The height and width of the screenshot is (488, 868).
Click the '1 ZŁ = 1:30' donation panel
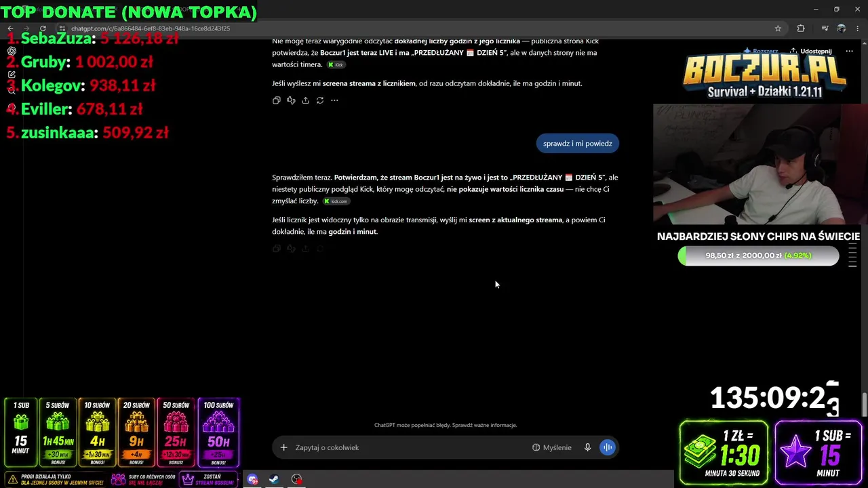pyautogui.click(x=724, y=453)
